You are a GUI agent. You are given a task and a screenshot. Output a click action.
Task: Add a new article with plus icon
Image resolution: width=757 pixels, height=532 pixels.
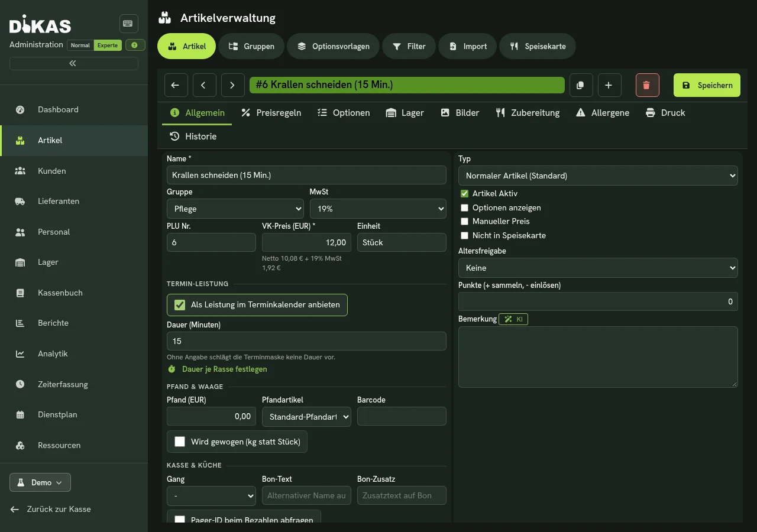[609, 85]
